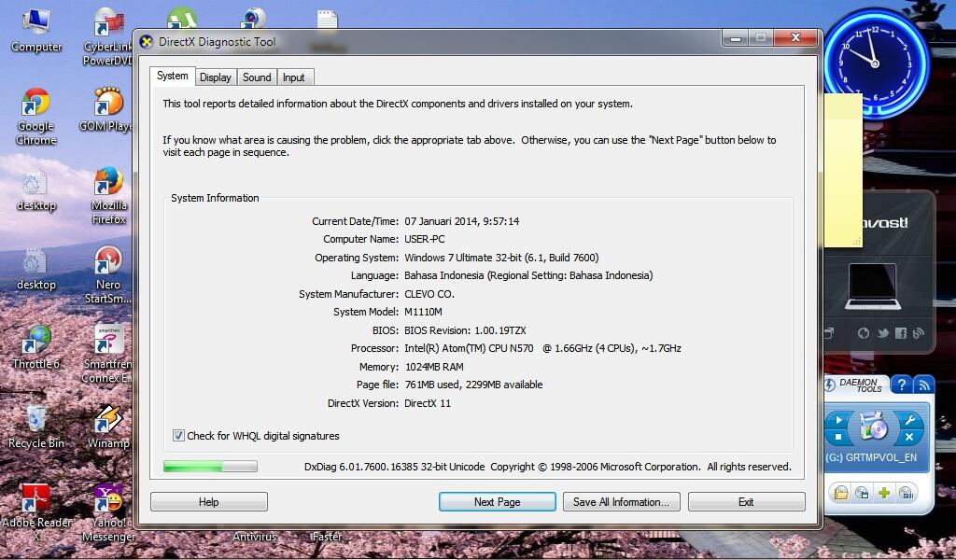Click Daemon Tools green plus add icon
956x560 pixels.
point(884,493)
